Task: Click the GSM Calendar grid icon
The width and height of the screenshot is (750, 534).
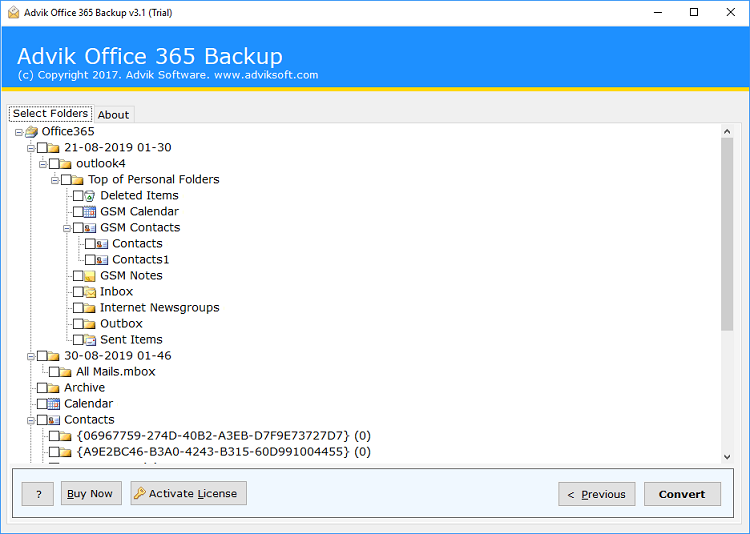Action: tap(89, 212)
